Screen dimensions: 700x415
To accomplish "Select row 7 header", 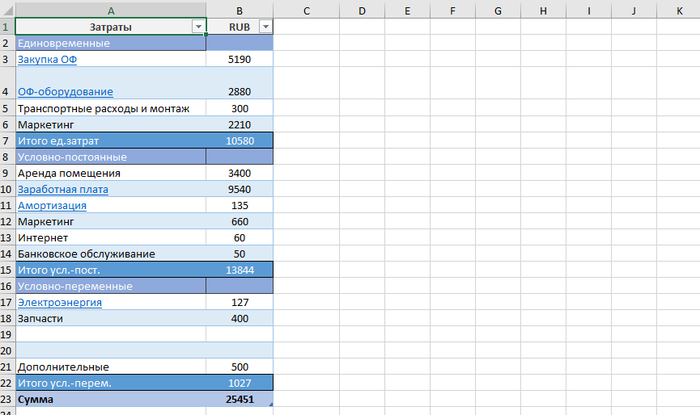I will pos(7,140).
